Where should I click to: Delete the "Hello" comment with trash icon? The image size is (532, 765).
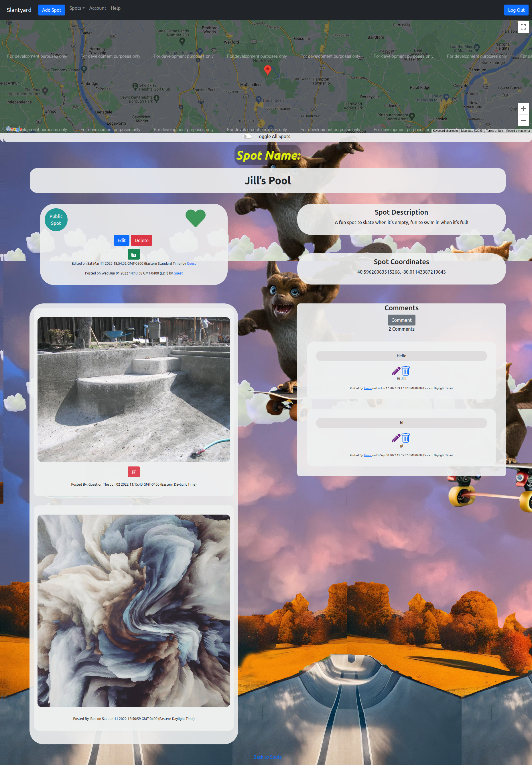tap(405, 371)
